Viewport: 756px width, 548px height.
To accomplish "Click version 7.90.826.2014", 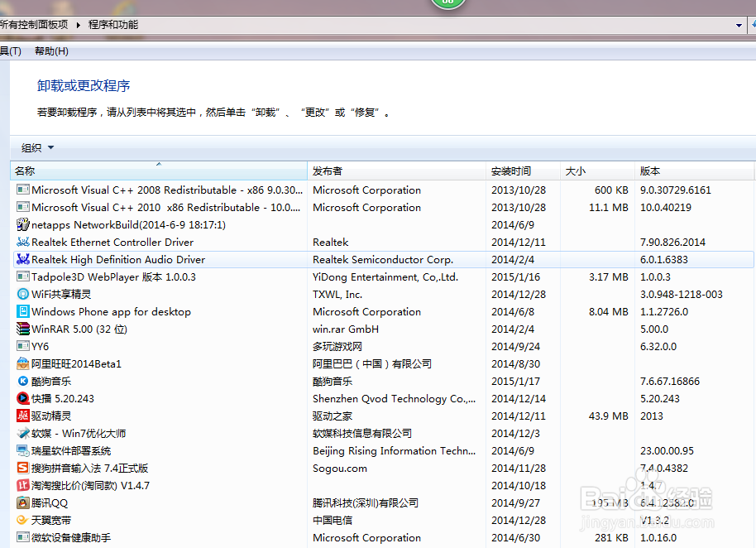I will click(672, 243).
